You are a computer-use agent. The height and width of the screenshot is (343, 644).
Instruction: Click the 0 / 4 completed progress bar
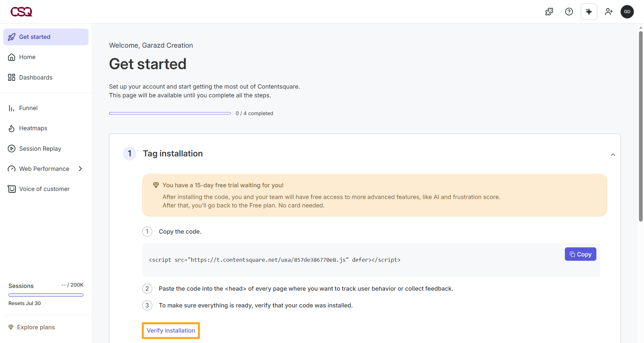170,113
